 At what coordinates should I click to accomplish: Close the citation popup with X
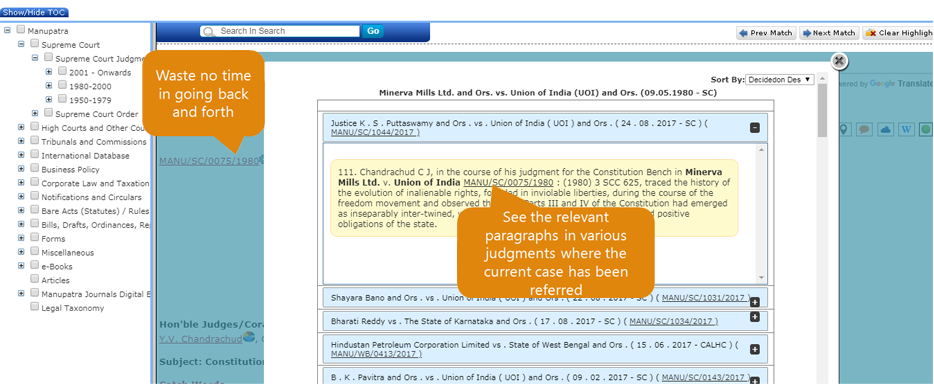click(x=839, y=61)
